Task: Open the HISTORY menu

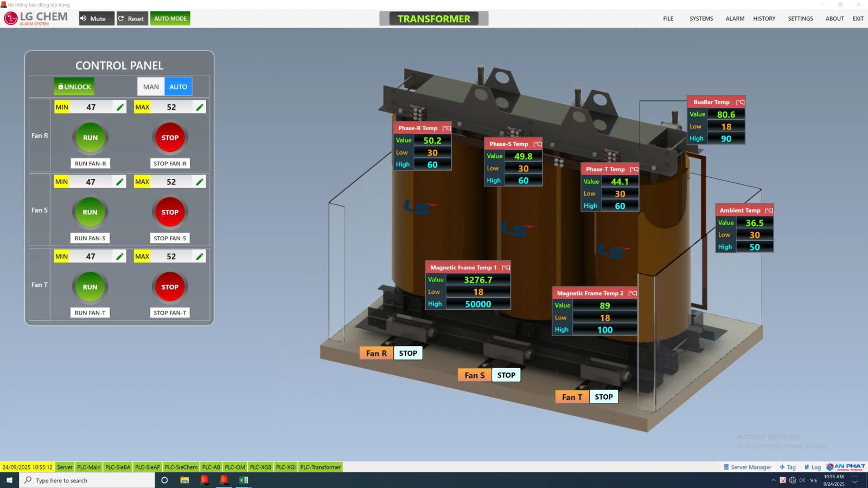Action: [764, 18]
